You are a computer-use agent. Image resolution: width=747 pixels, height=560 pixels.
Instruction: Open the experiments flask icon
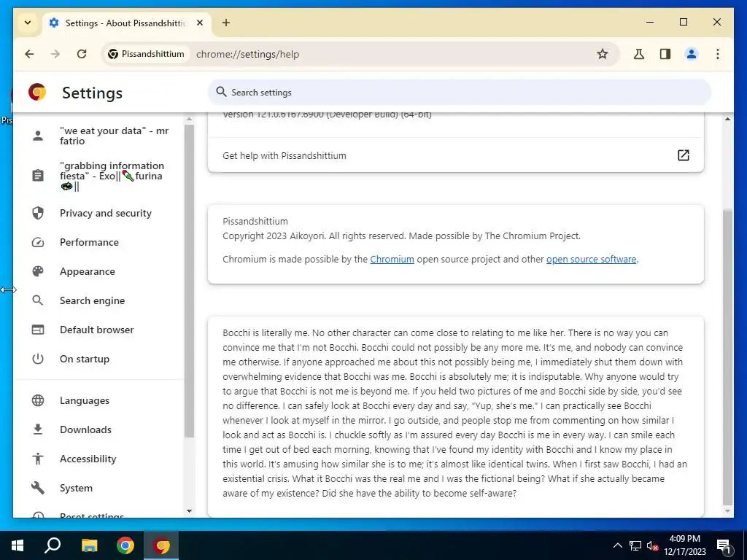pos(639,54)
